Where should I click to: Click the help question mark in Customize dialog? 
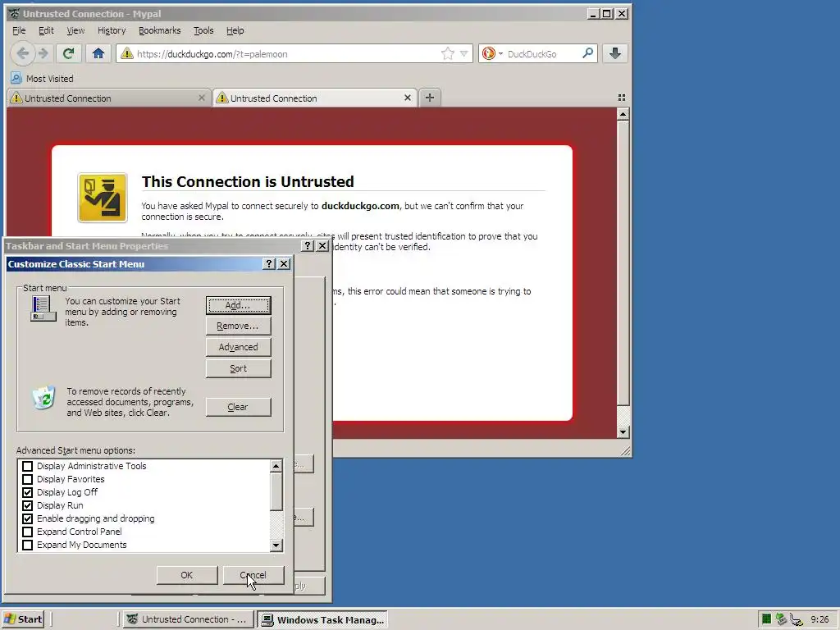click(x=269, y=263)
